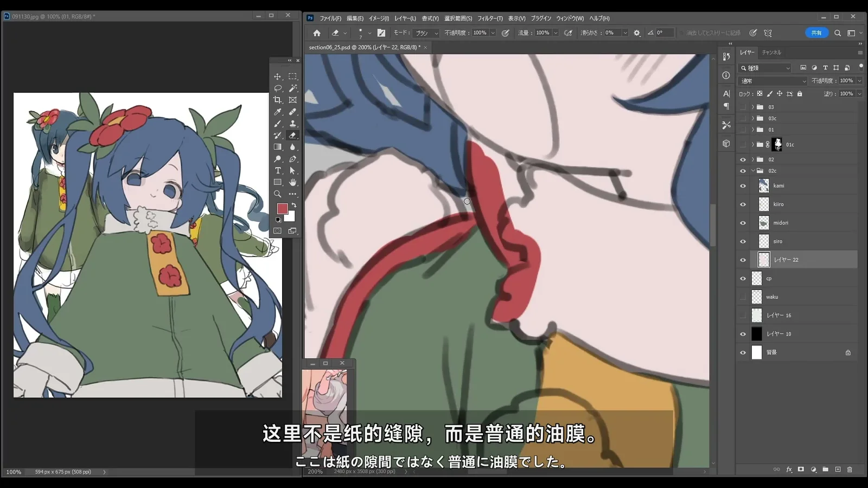This screenshot has width=868, height=488.
Task: Expand the 02 layer group
Action: 753,159
